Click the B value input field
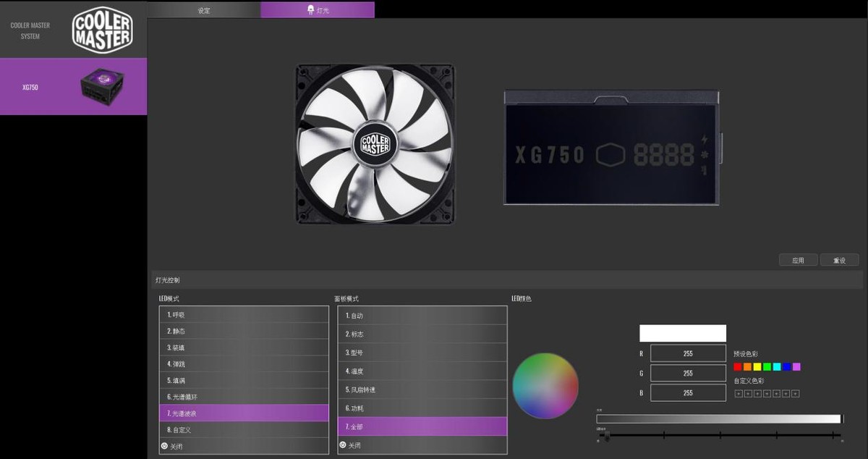This screenshot has width=868, height=459. coord(688,392)
